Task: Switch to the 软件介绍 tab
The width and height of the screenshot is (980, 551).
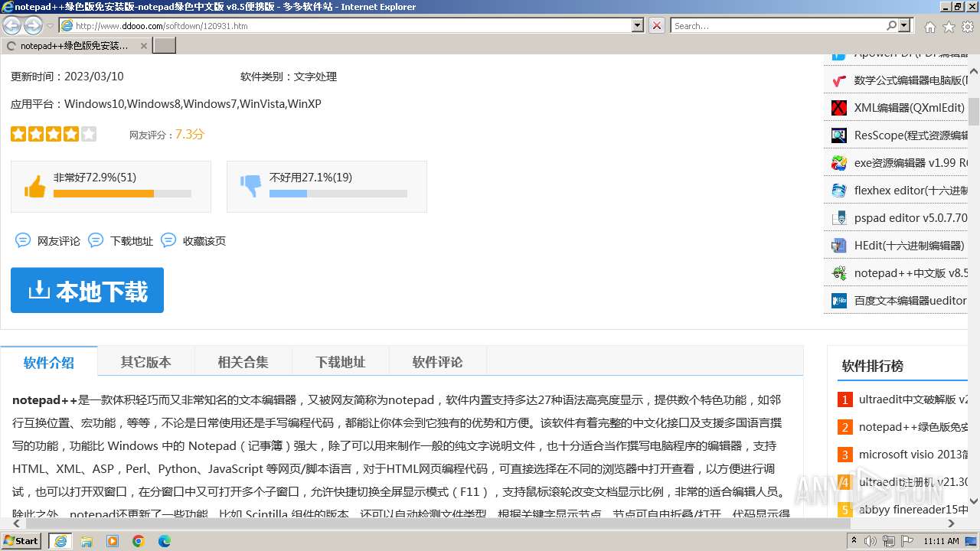Action: click(x=49, y=362)
